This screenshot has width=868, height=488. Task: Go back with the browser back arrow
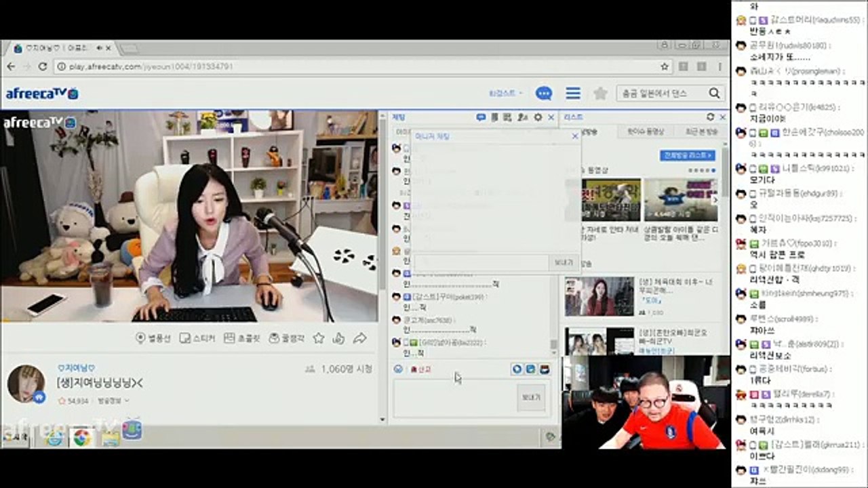11,66
